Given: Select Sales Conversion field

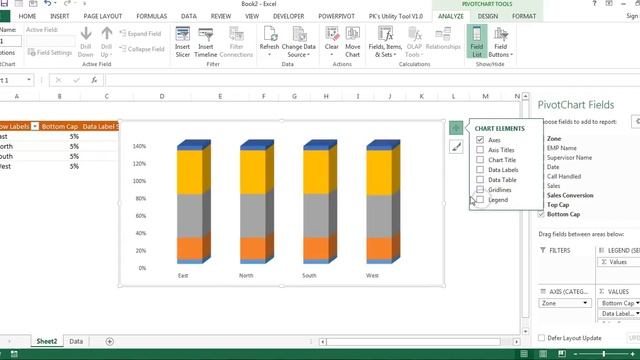Looking at the screenshot, I should pyautogui.click(x=570, y=196).
